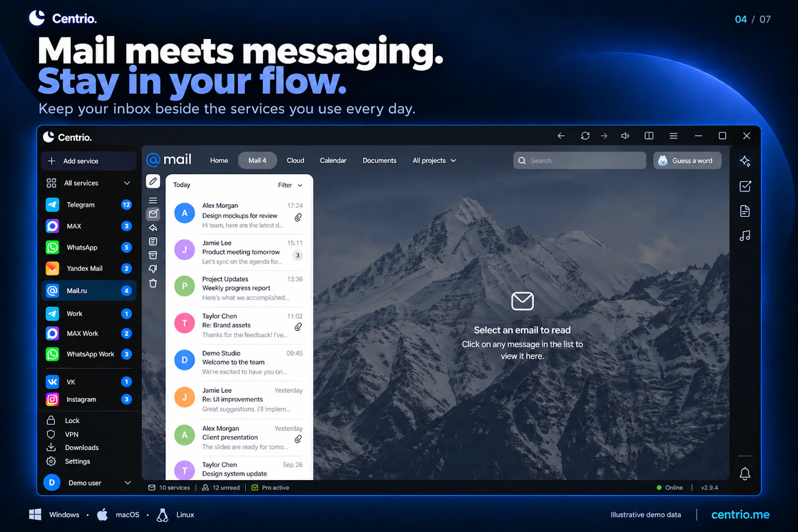Screen dimensions: 798x532
Task: Expand the All services dropdown
Action: pyautogui.click(x=89, y=183)
